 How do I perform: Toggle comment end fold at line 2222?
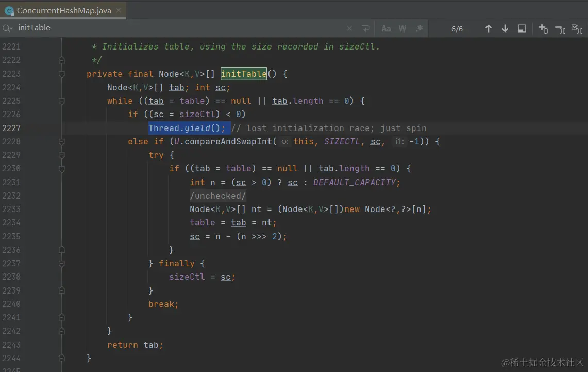point(62,60)
